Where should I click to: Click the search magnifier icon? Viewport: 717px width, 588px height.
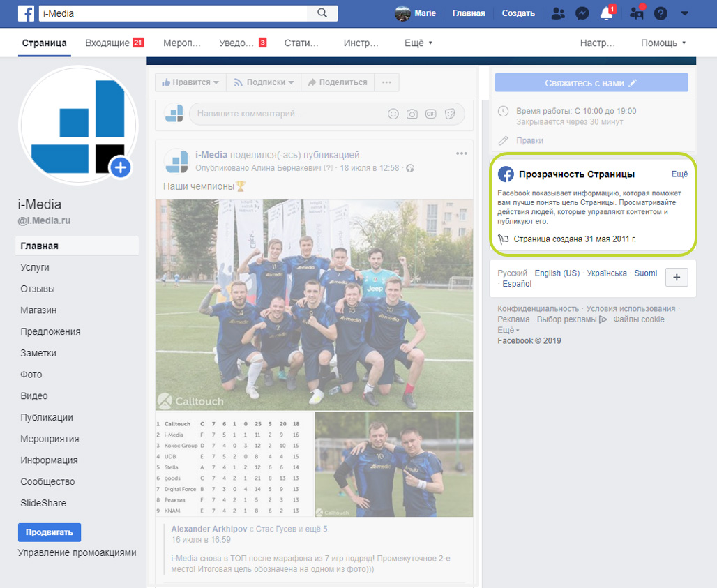[x=322, y=13]
